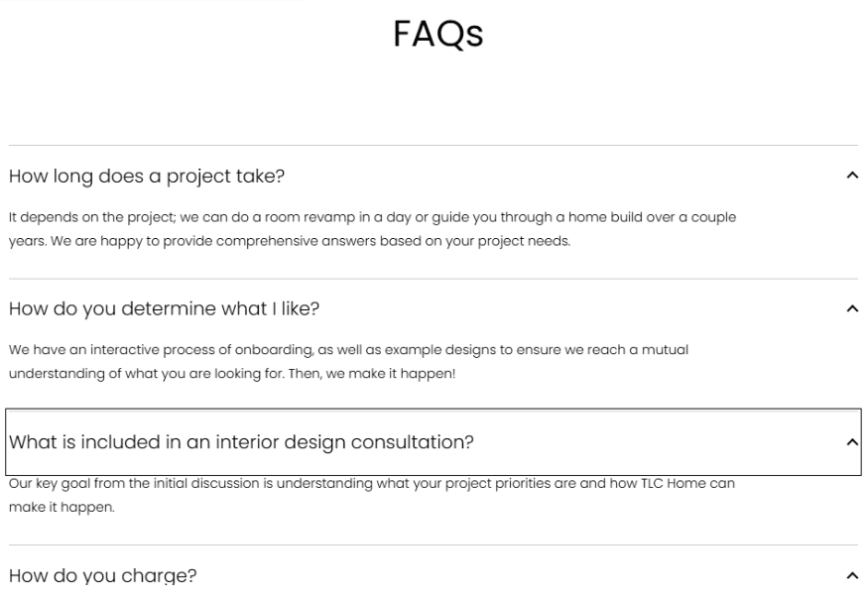
Task: Click the divider above "How do you determine what I like?"
Action: click(x=434, y=279)
